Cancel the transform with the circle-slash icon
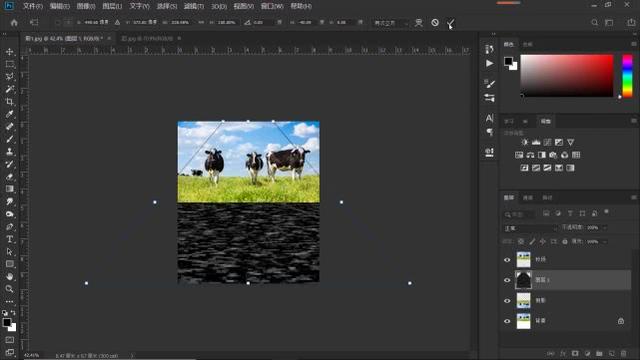This screenshot has width=640, height=360. point(435,22)
